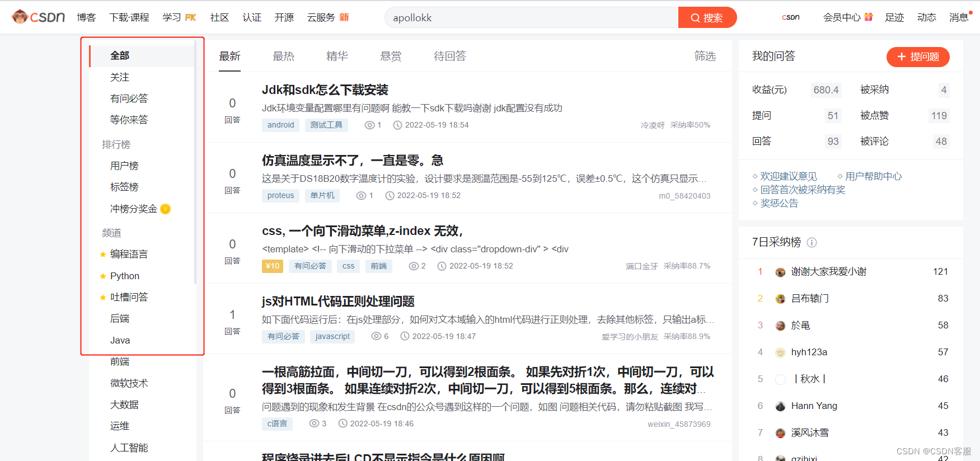
Task: Open question 仿真温度显示不了，一直是零。急
Action: pyautogui.click(x=353, y=160)
